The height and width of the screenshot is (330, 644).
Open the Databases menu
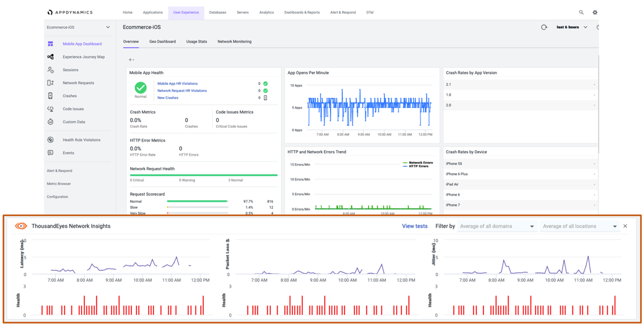pos(217,12)
